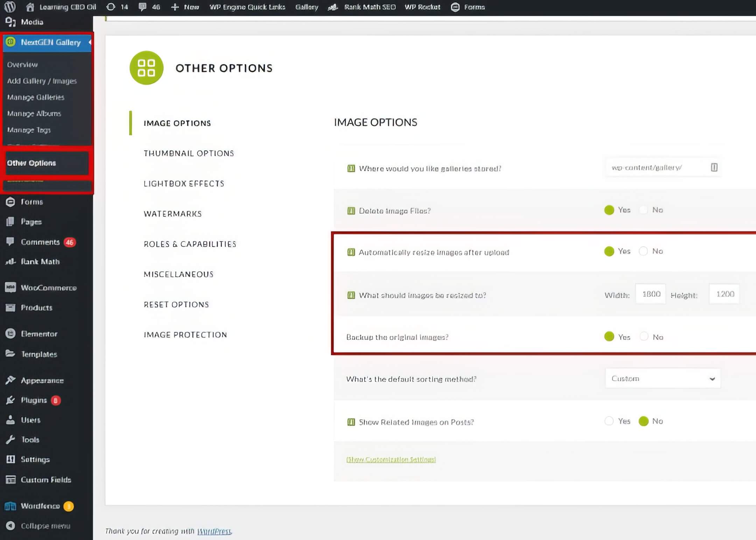Screen dimensions: 756x540
Task: Toggle 'Automatically resize images after upload' to No
Action: [643, 251]
